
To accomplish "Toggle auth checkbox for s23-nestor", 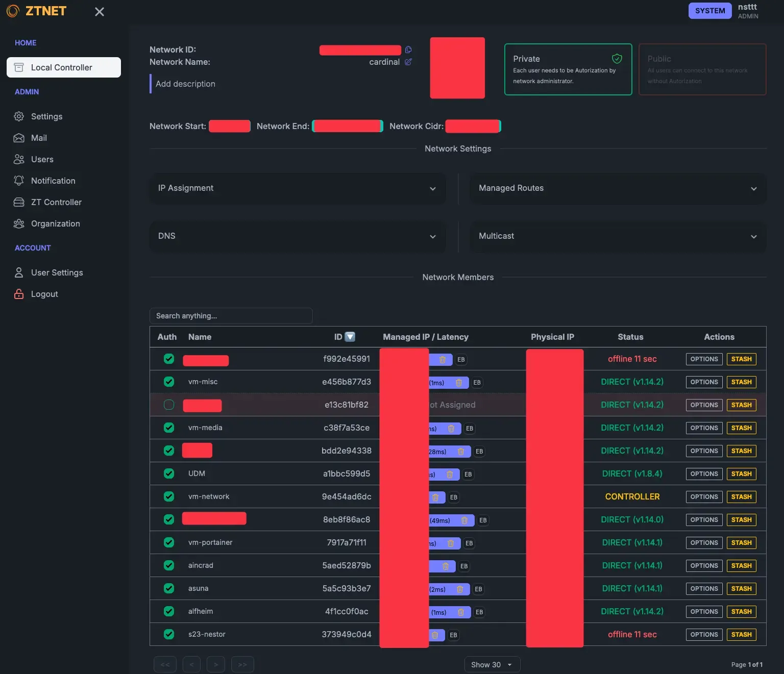I will 169,634.
